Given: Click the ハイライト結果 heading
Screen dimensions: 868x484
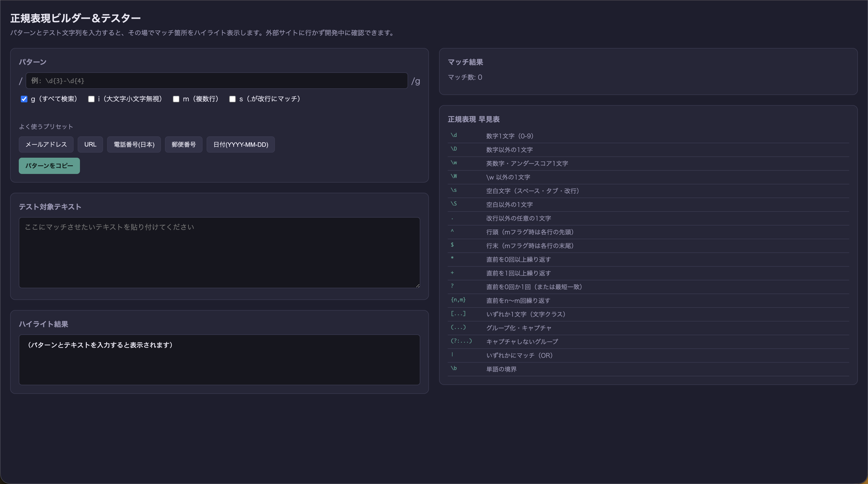Looking at the screenshot, I should 43,324.
